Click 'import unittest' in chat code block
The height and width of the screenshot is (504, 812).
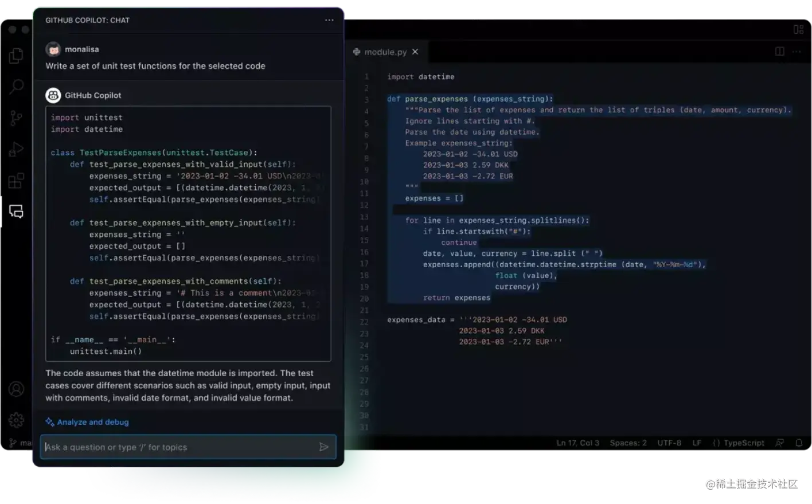point(87,118)
